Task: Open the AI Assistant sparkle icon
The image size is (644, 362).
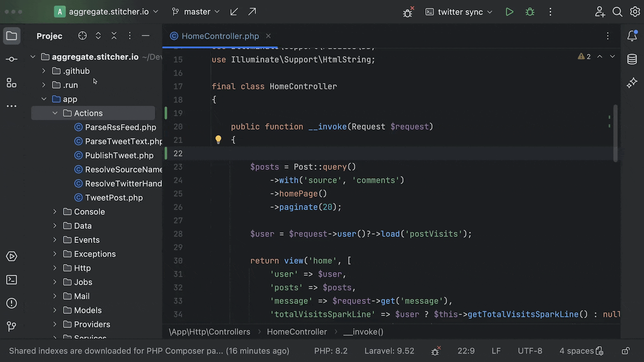Action: point(632,83)
